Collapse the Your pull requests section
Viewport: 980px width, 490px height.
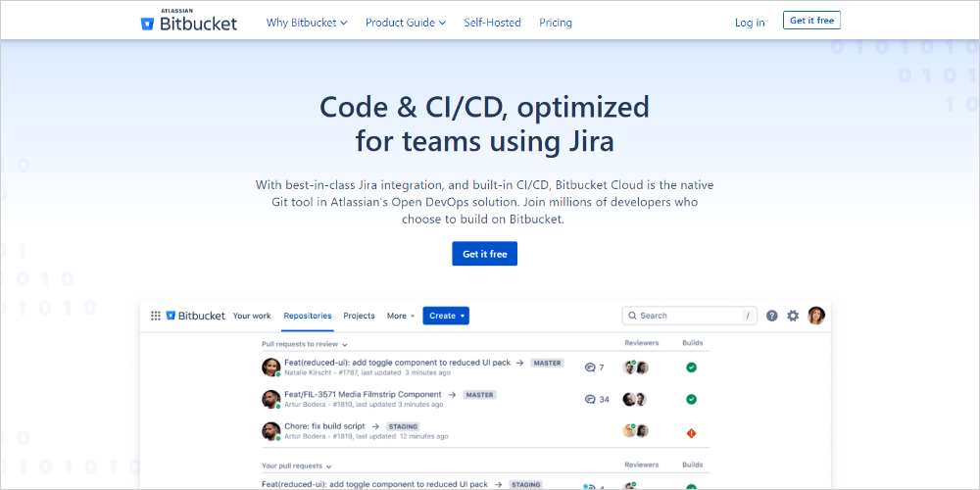click(297, 465)
